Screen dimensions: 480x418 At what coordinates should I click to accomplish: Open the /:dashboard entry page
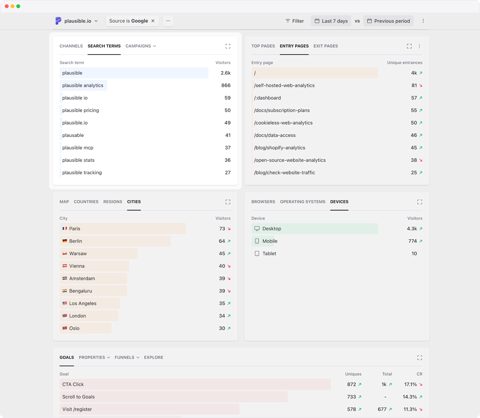click(x=267, y=98)
